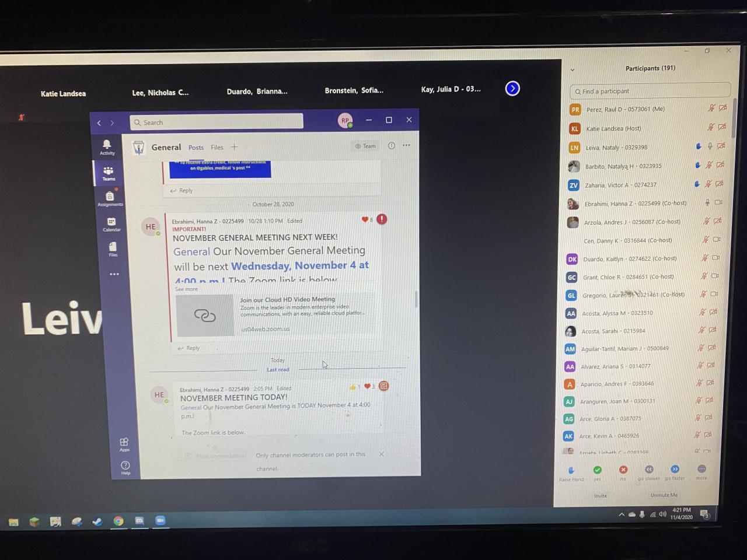This screenshot has height=560, width=747.
Task: Open Activity in the Teams sidebar
Action: click(x=107, y=146)
